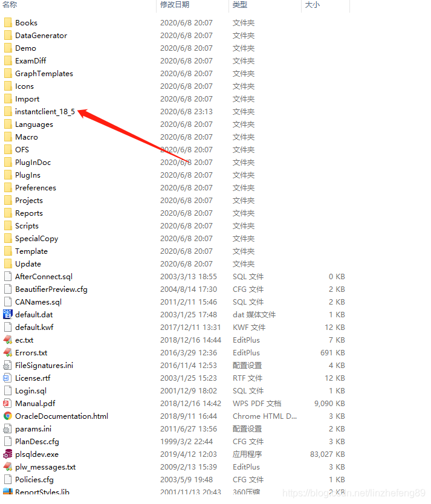Sort by the 名称 column header
Image resolution: width=431 pixels, height=504 pixels.
click(x=10, y=5)
